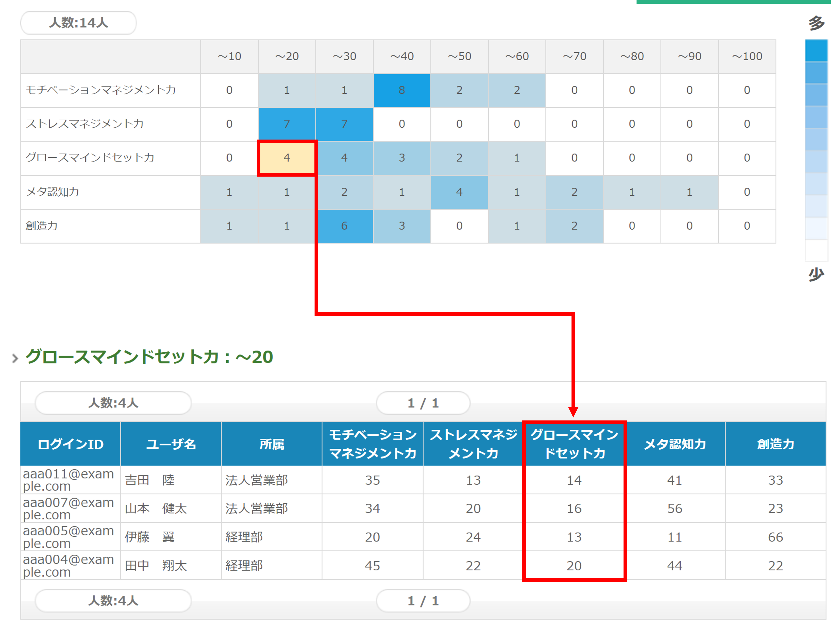The height and width of the screenshot is (628, 840).
Task: Click the ～60 cell with 1 in グロースマインドセット力 row
Action: [x=517, y=158]
